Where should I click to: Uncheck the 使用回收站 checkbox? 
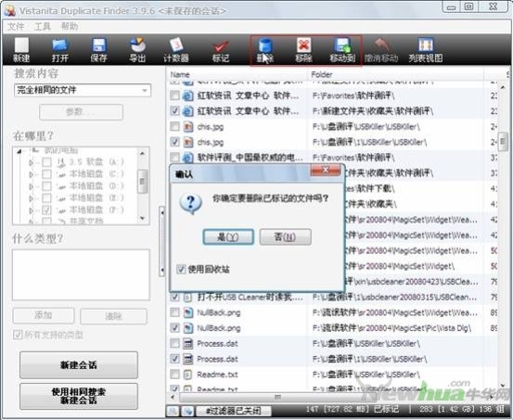pos(181,269)
